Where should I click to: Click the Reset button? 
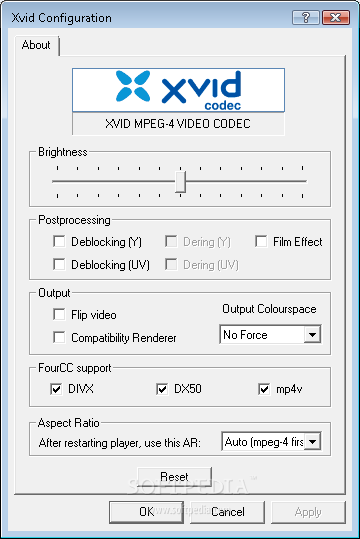[x=174, y=477]
